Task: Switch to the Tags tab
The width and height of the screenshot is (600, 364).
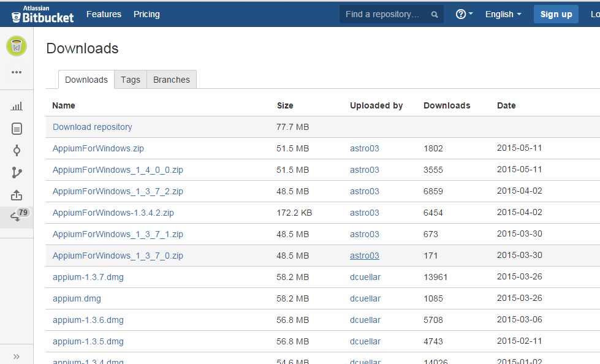Action: (131, 80)
